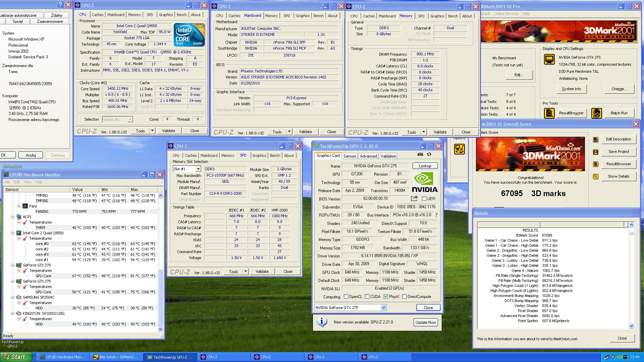Click the BIOS export arrow icon in GPU-Z
The height and width of the screenshot is (362, 644).
[x=414, y=198]
